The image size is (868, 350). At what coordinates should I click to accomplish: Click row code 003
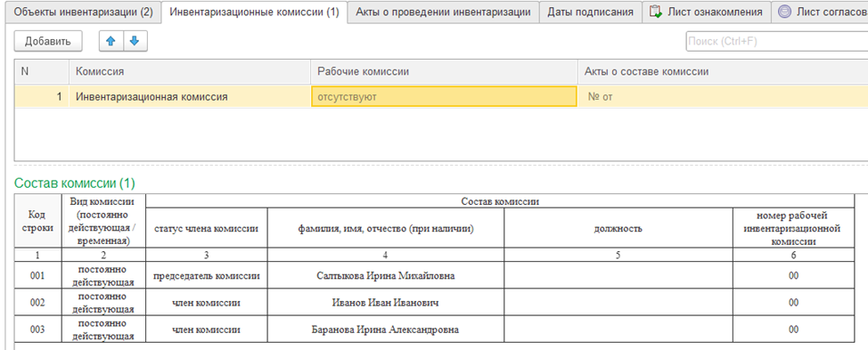[x=38, y=330]
